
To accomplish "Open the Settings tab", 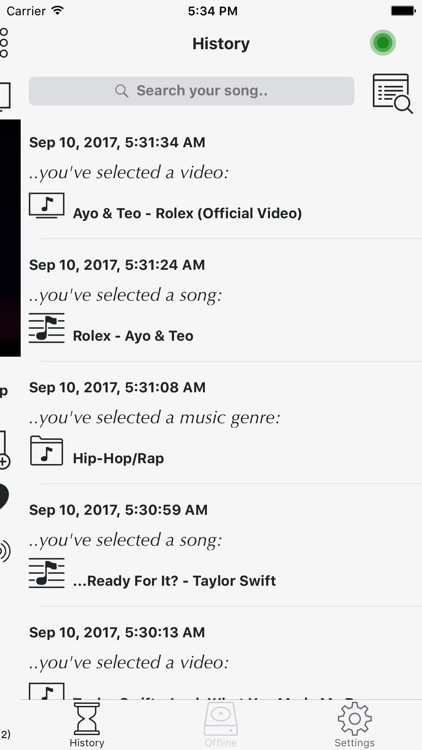I will (x=355, y=725).
